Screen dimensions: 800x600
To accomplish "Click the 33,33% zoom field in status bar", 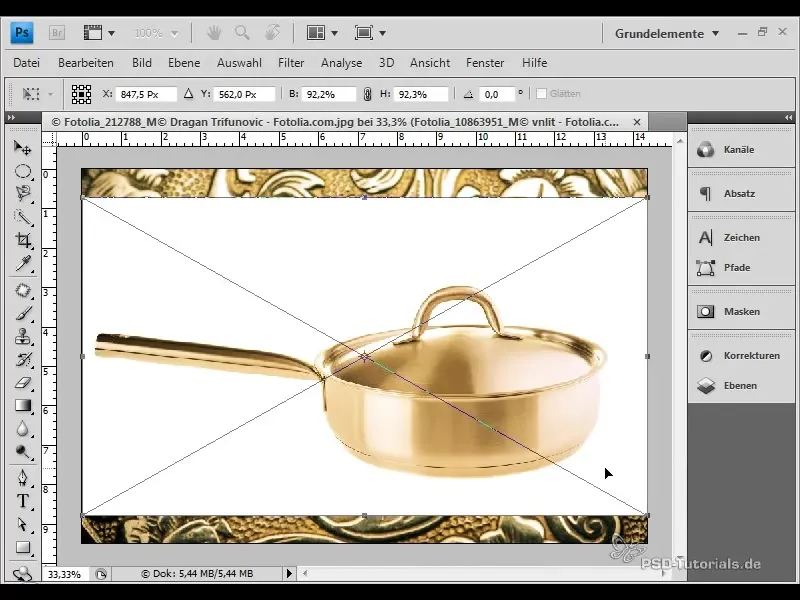I will [67, 574].
